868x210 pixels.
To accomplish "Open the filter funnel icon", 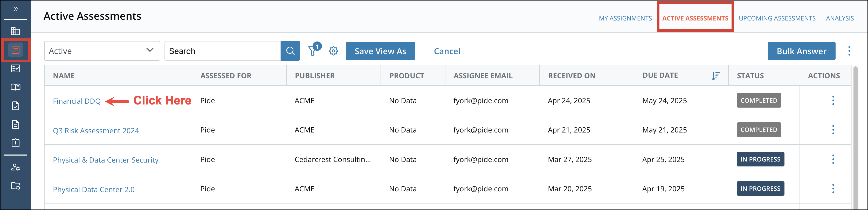I will coord(313,51).
